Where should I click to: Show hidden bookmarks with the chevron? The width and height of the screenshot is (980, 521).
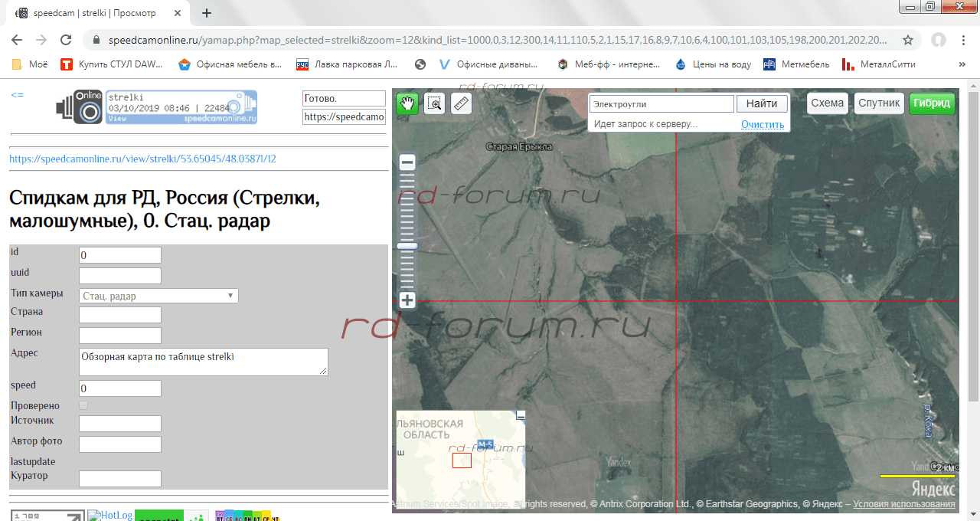[962, 64]
